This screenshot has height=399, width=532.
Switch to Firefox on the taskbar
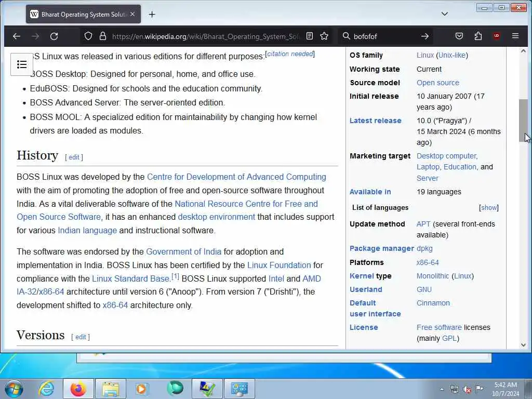click(78, 389)
